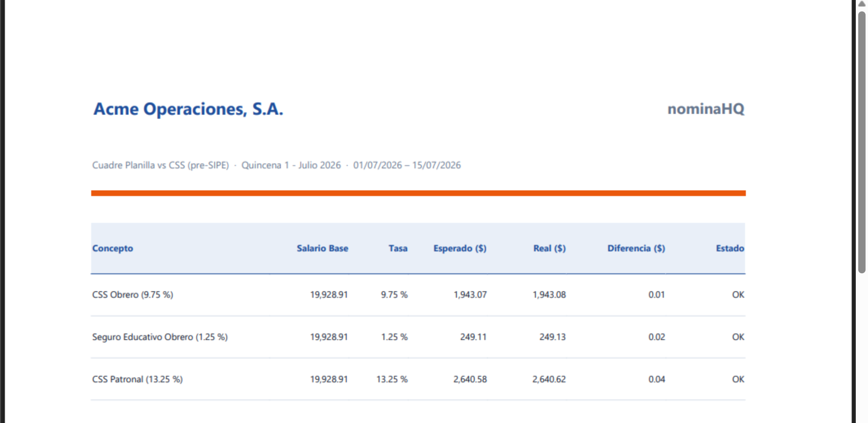
Task: Click the OK status in Seguro Educativo row
Action: click(738, 337)
